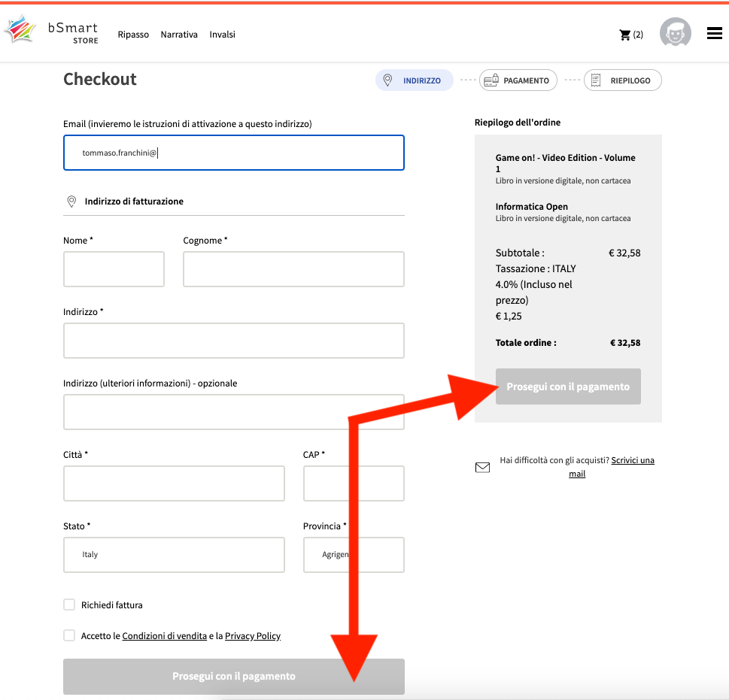Viewport: 729px width, 700px height.
Task: Click the bSmart Store logo
Action: click(51, 32)
